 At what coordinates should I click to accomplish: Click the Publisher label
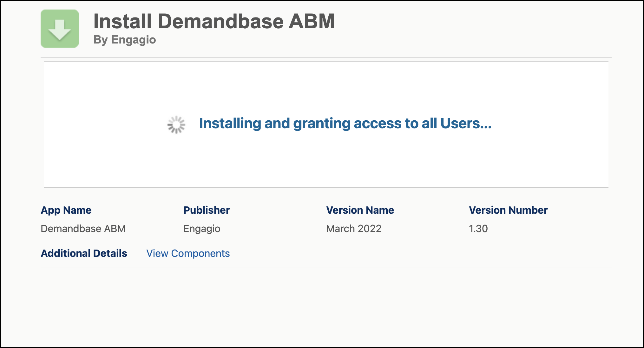pos(207,210)
